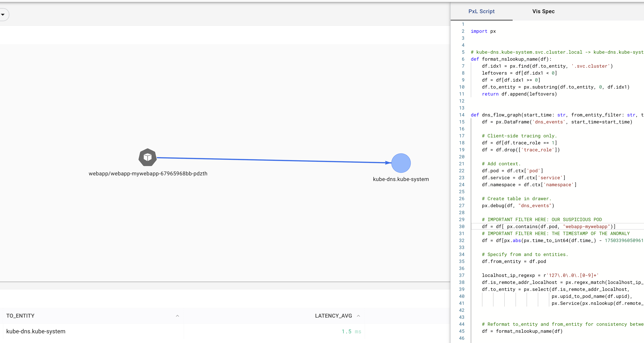Click the kube-dns.kube-system table cell

(x=36, y=331)
